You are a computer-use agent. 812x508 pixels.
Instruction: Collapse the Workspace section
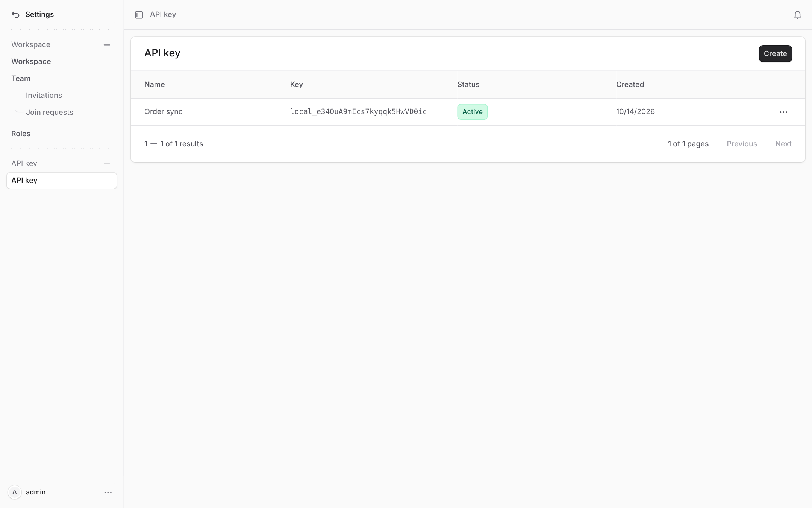[107, 45]
